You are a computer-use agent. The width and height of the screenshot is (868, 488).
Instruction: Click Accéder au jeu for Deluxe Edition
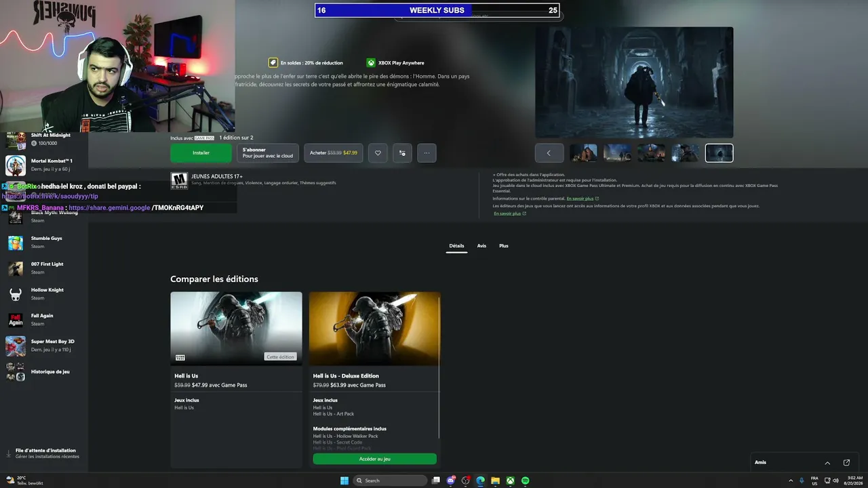[x=374, y=459]
